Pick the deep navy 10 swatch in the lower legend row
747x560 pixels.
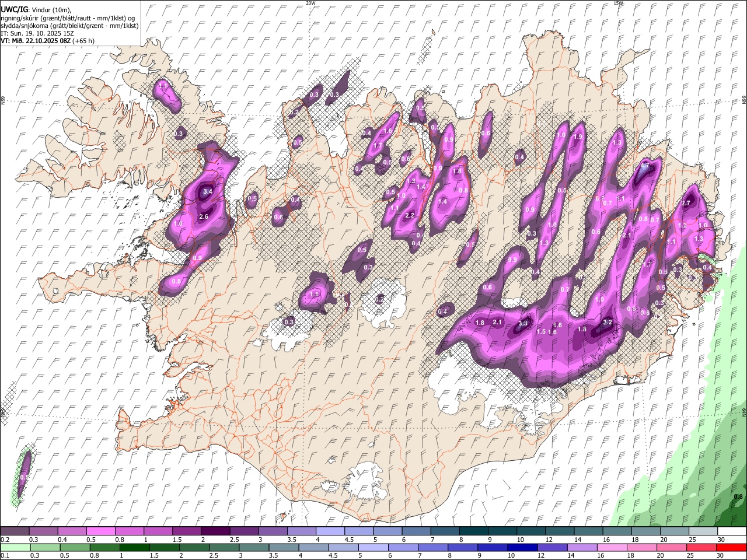[x=522, y=547]
